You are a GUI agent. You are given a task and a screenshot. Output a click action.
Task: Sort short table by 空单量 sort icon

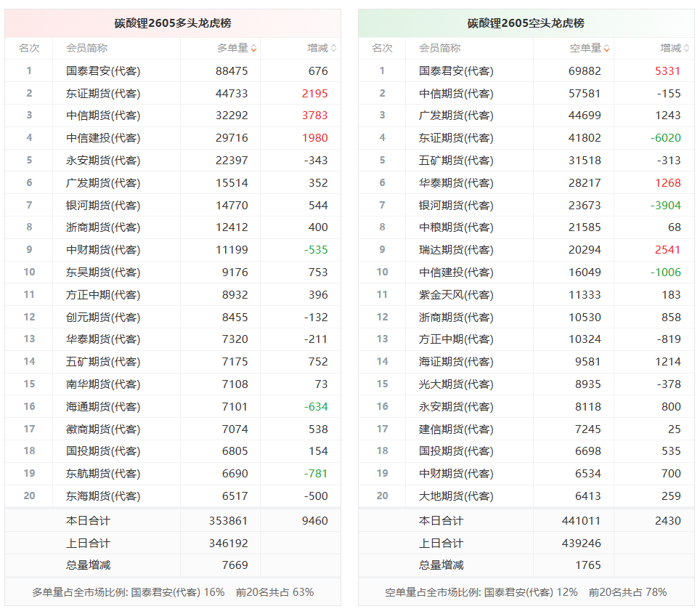click(x=607, y=48)
